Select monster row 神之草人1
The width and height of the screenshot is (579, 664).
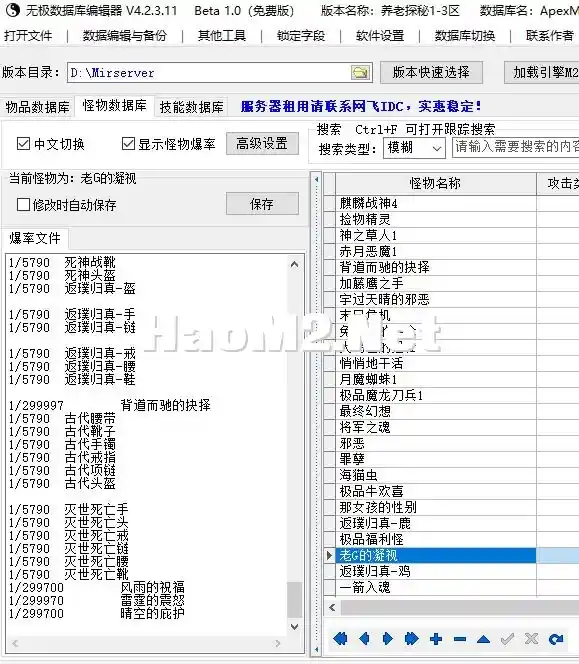pyautogui.click(x=436, y=235)
